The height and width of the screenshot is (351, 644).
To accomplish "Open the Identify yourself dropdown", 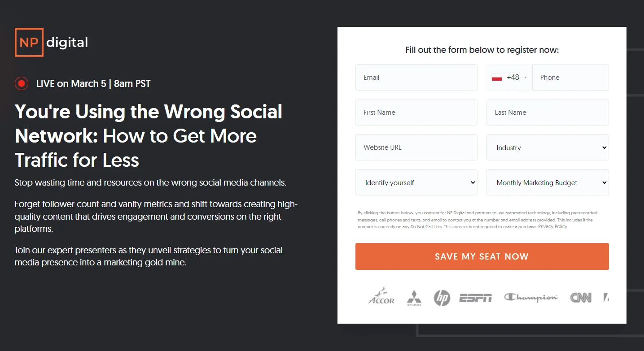I will (416, 182).
